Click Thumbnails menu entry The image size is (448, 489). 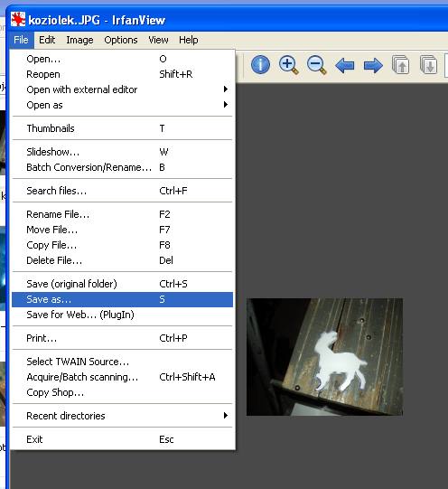point(123,128)
